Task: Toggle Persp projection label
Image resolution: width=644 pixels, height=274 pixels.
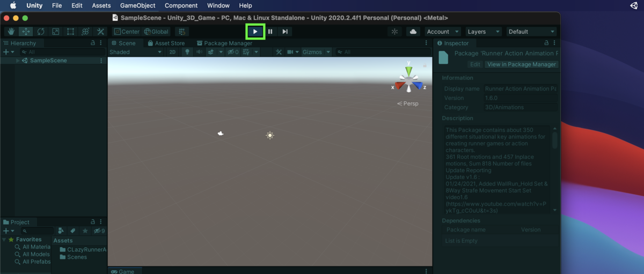Action: pyautogui.click(x=408, y=103)
